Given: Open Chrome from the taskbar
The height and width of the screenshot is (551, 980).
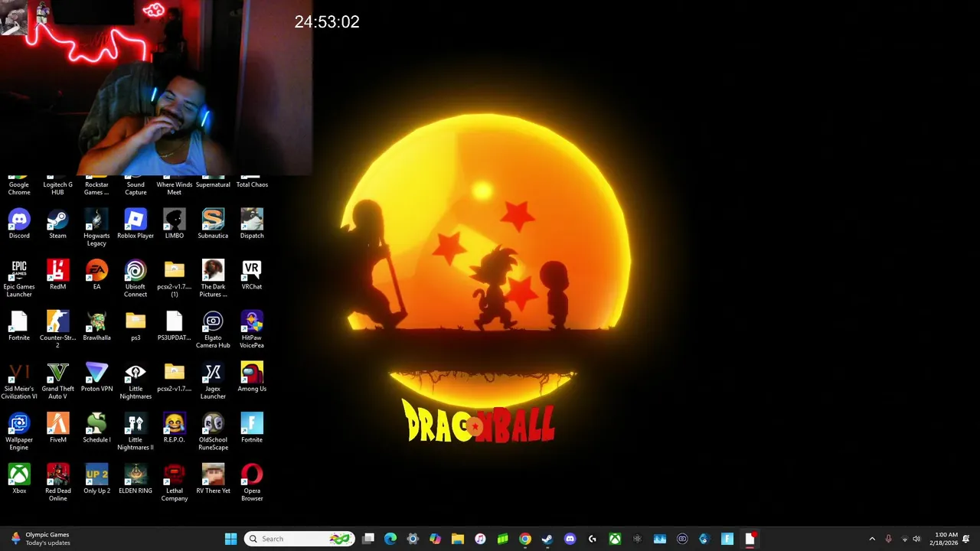Looking at the screenshot, I should [525, 539].
